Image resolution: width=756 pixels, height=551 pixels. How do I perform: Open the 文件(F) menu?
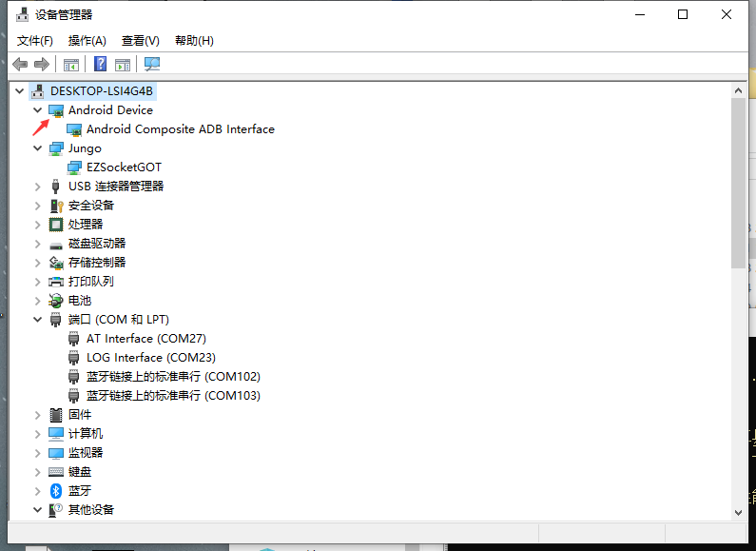pos(35,41)
